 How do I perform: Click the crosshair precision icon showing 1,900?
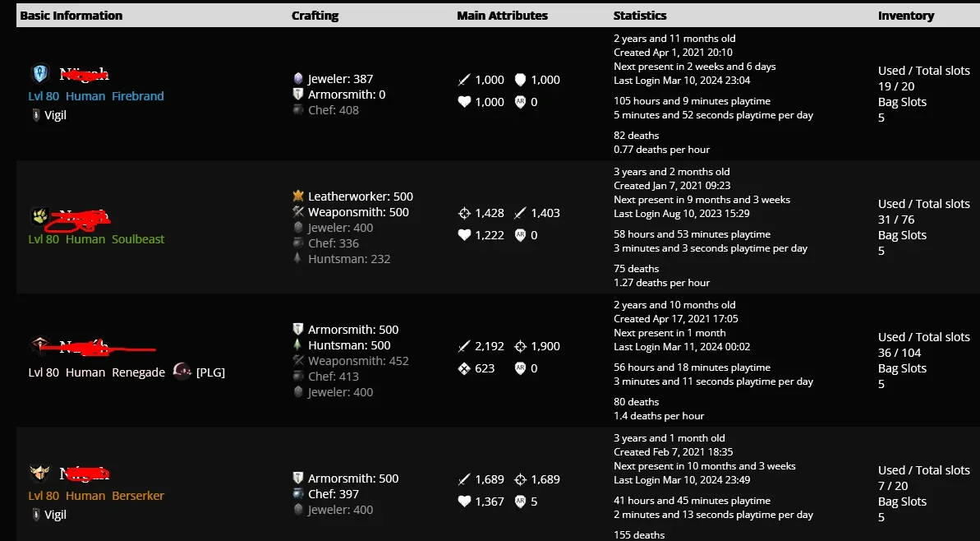[x=520, y=346]
